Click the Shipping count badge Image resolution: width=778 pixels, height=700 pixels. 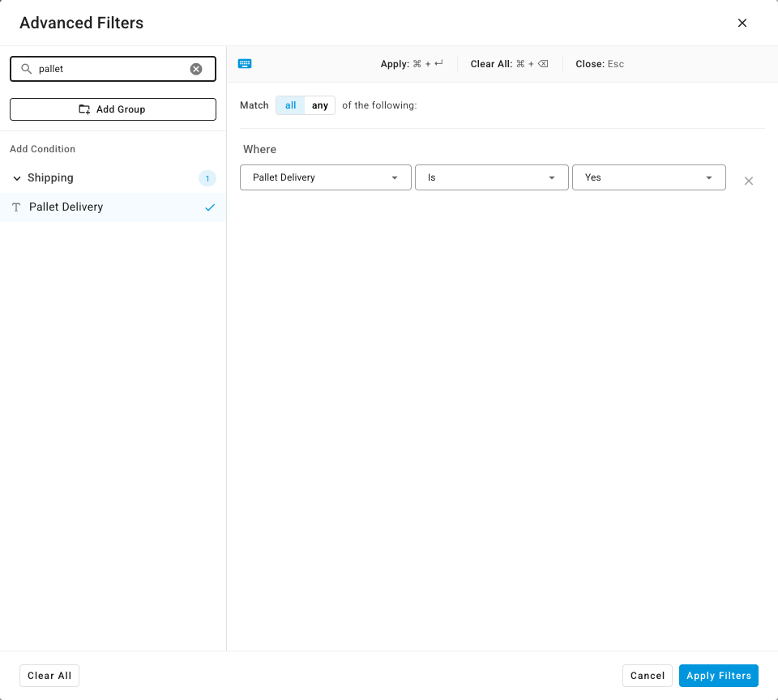(x=207, y=178)
